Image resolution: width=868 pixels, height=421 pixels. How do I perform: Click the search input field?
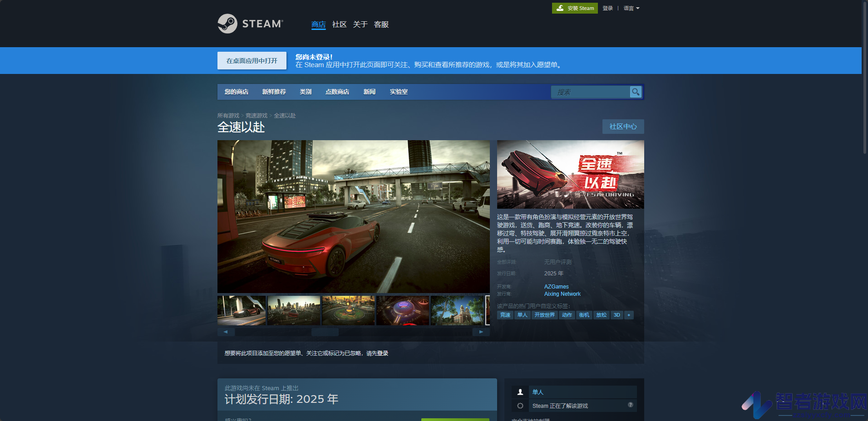591,92
